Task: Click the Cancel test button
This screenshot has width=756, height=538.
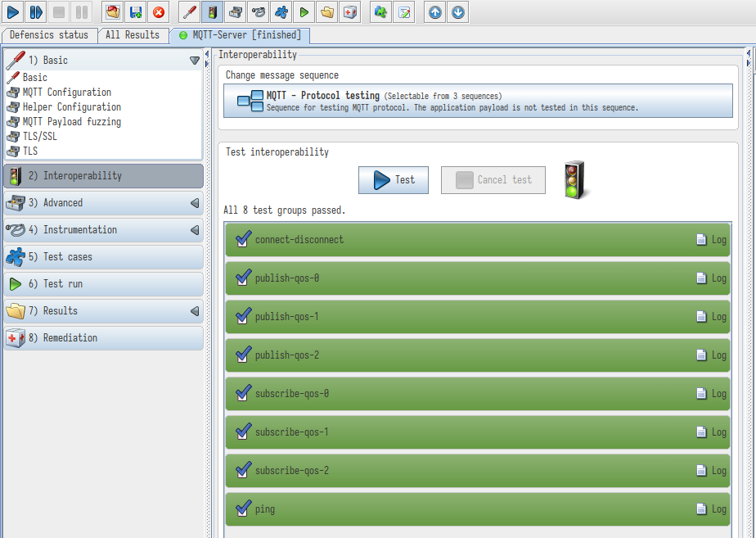Action: coord(493,180)
